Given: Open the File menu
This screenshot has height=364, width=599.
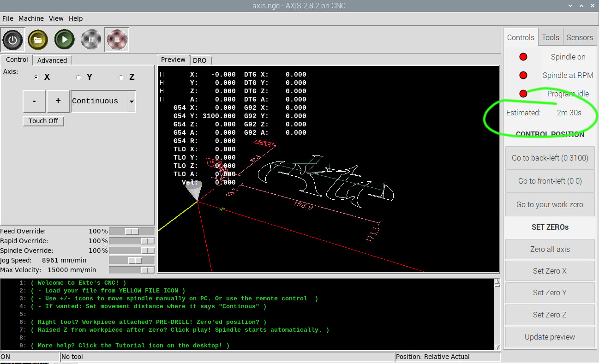Looking at the screenshot, I should tap(8, 18).
